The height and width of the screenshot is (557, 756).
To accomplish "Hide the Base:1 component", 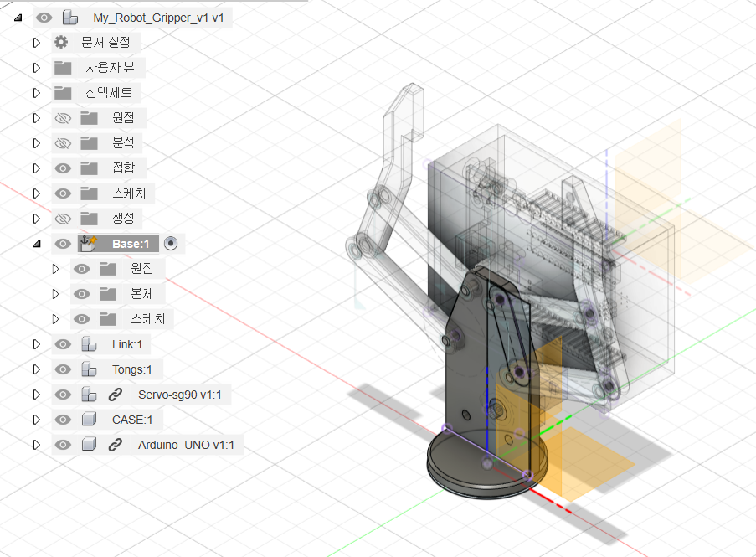I will [x=63, y=244].
